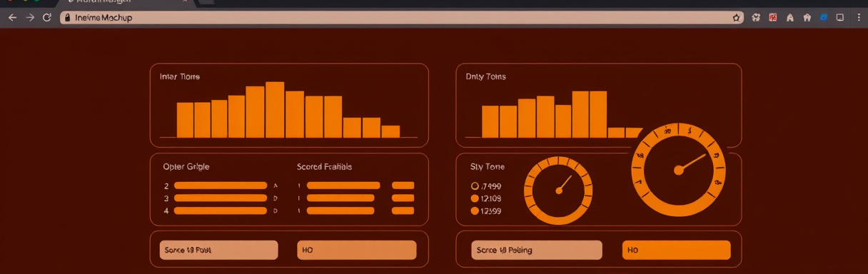Go back with the browser back arrow
The height and width of the screenshot is (274, 868).
pyautogui.click(x=12, y=18)
